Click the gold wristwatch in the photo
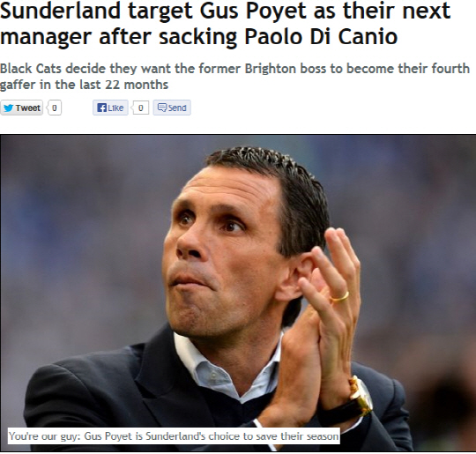 [361, 397]
